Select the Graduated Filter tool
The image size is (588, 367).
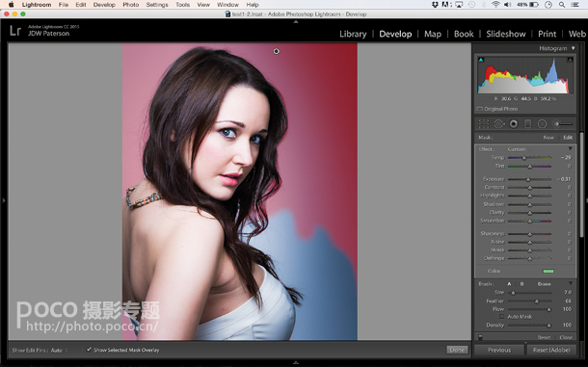(x=527, y=123)
